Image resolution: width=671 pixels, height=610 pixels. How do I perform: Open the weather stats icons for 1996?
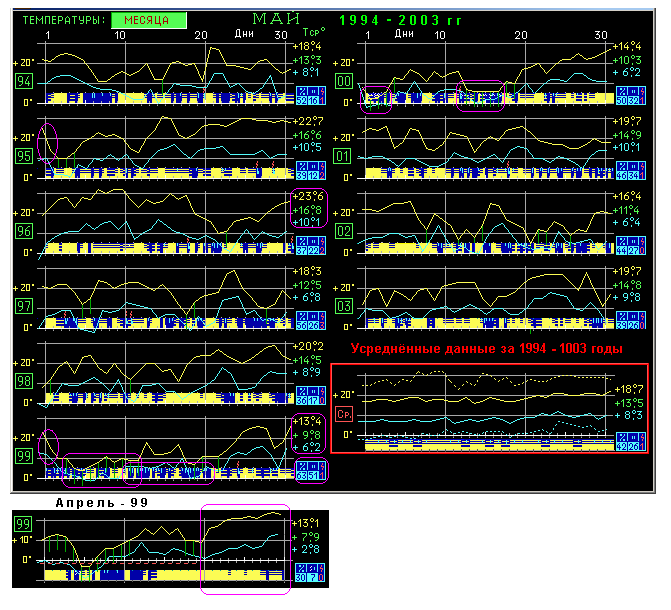(307, 245)
